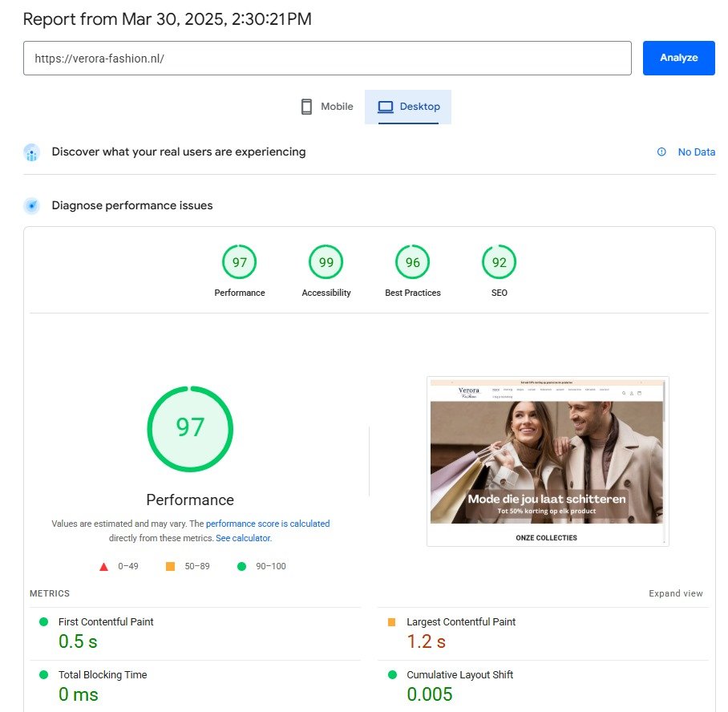Click the Chrome UX report icon before Discover section
This screenshot has height=712, width=728.
[x=30, y=152]
